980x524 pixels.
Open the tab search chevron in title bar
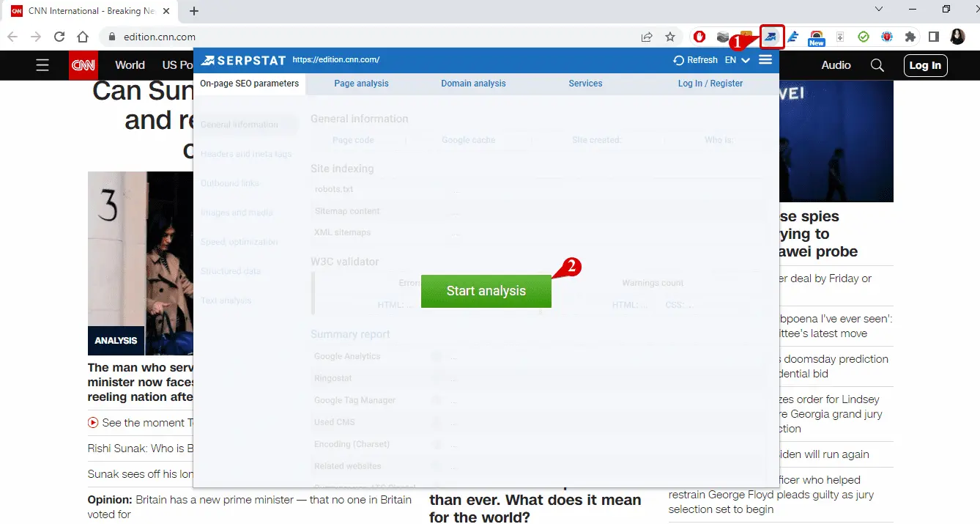pyautogui.click(x=880, y=10)
